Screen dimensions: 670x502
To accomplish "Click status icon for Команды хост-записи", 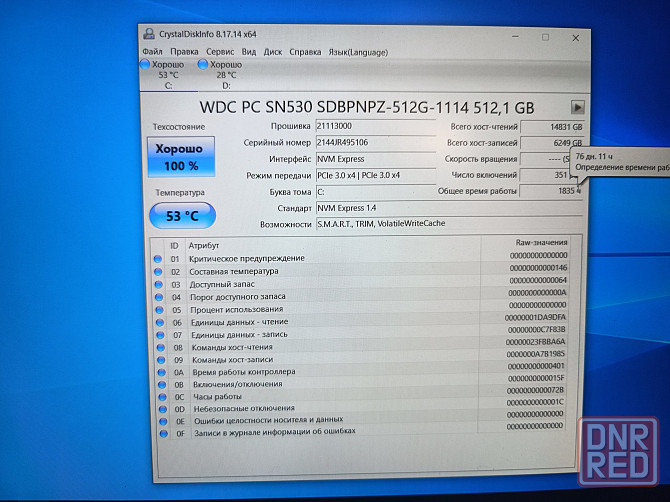I will coord(161,360).
